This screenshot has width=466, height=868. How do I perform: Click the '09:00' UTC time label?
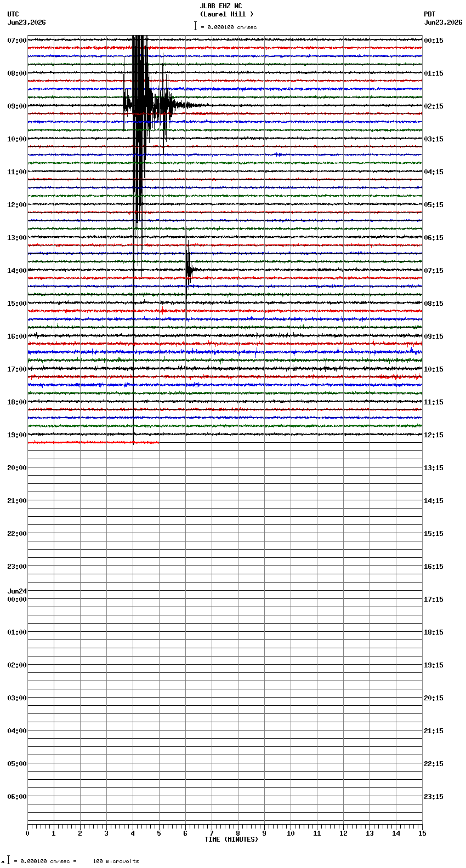pyautogui.click(x=17, y=106)
